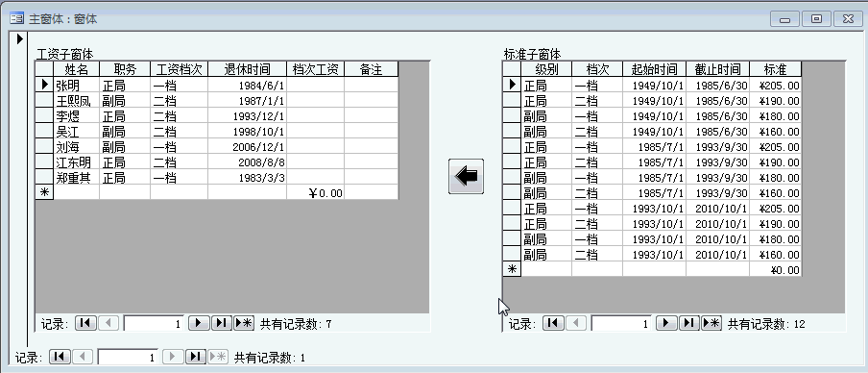Select the 起始时间 column header
868x373 pixels.
[x=654, y=69]
